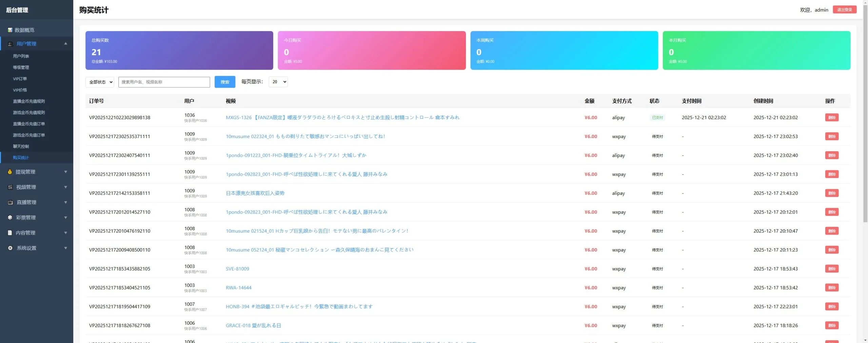Image resolution: width=868 pixels, height=343 pixels.
Task: Expand the 视频管理 menu arrow
Action: click(66, 187)
